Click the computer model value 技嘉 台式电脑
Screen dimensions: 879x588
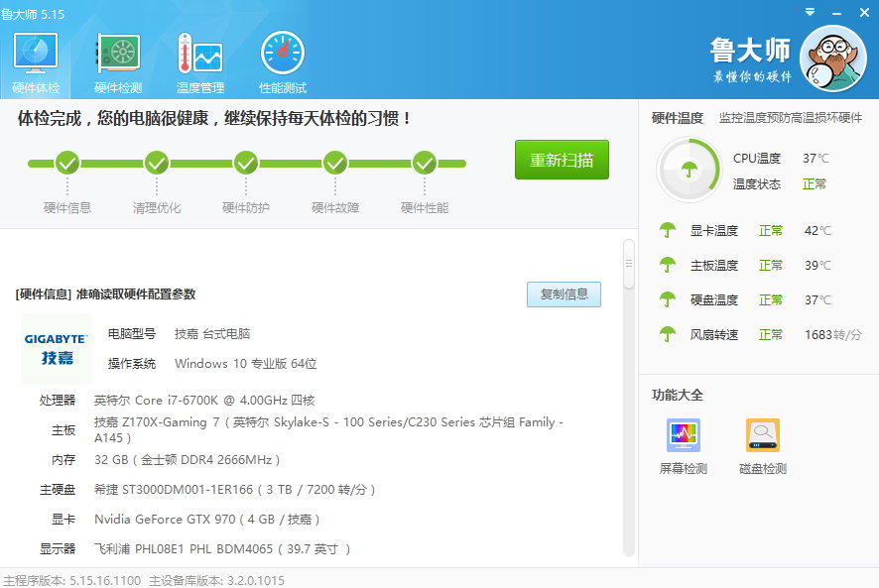(212, 334)
